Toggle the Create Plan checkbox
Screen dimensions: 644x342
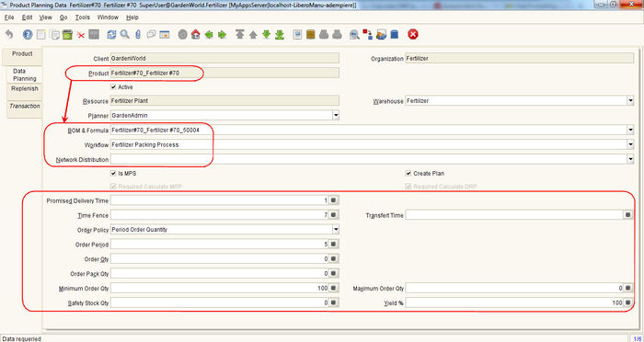pos(408,174)
